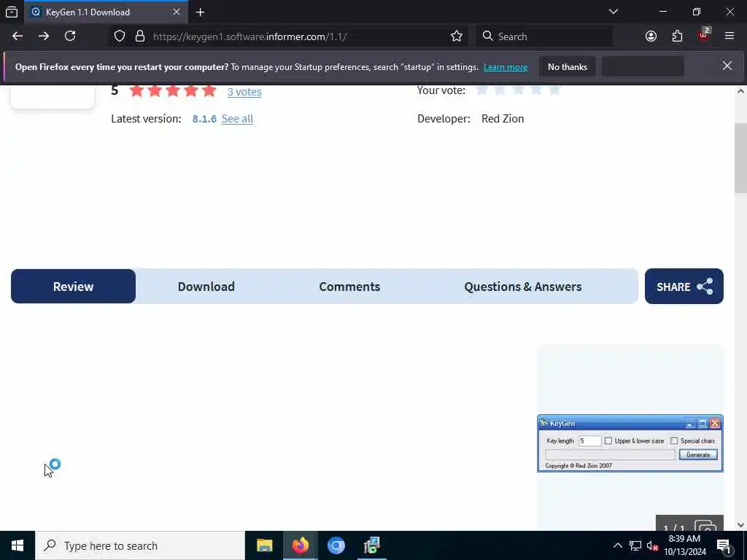747x560 pixels.
Task: Open the KeyGen screenshot thumbnail
Action: point(630,443)
